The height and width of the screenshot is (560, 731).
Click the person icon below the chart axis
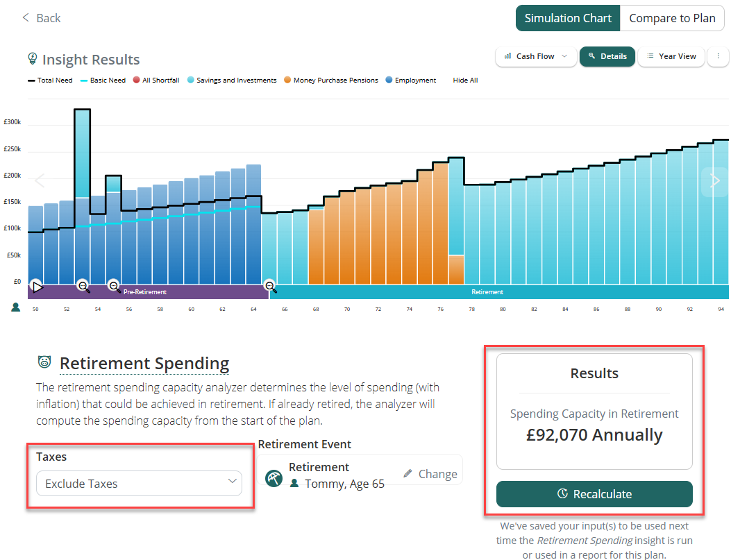coord(16,307)
